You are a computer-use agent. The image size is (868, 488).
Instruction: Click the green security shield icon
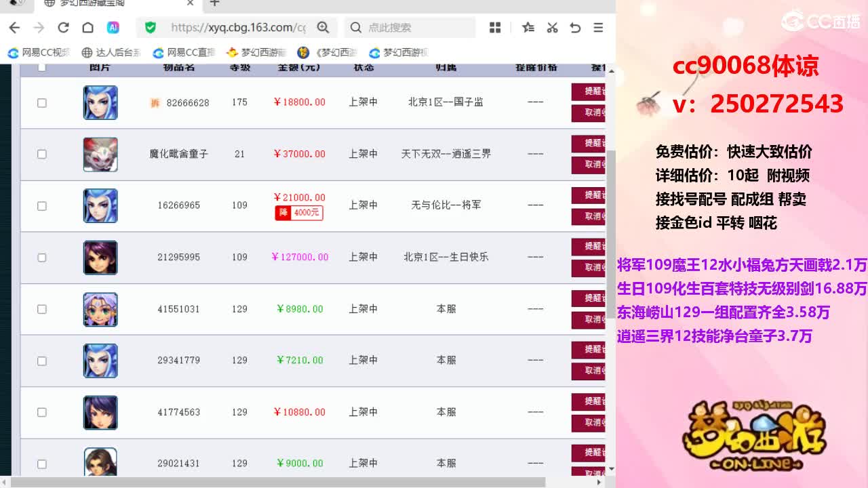pyautogui.click(x=151, y=28)
